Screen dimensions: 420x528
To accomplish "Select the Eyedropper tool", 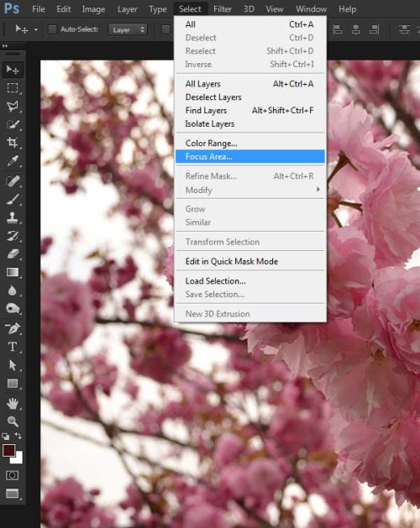I will point(13,161).
